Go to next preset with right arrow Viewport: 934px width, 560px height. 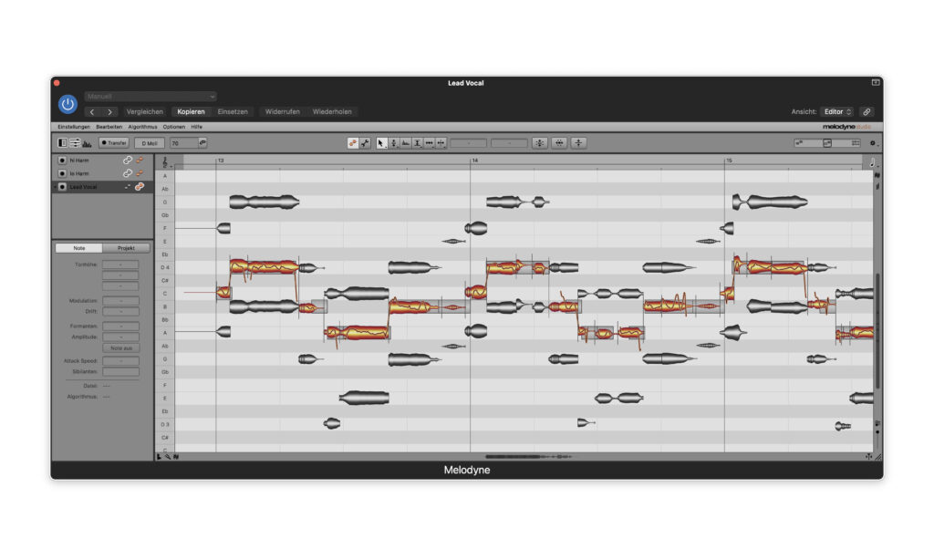click(x=109, y=112)
